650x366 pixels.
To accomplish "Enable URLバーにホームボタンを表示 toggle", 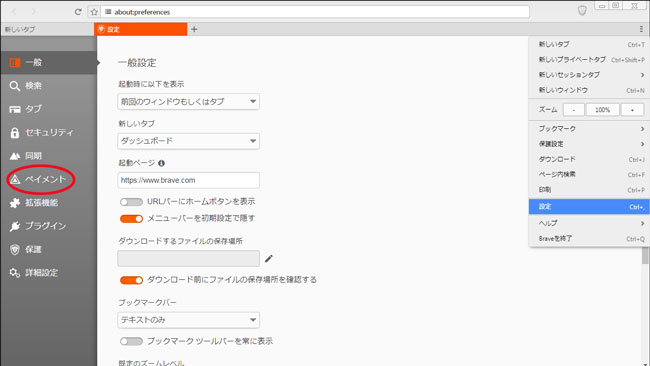I will point(131,202).
